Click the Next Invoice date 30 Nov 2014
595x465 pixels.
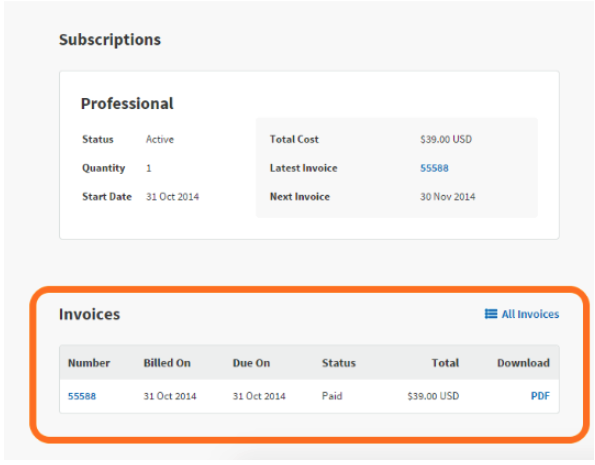point(447,197)
